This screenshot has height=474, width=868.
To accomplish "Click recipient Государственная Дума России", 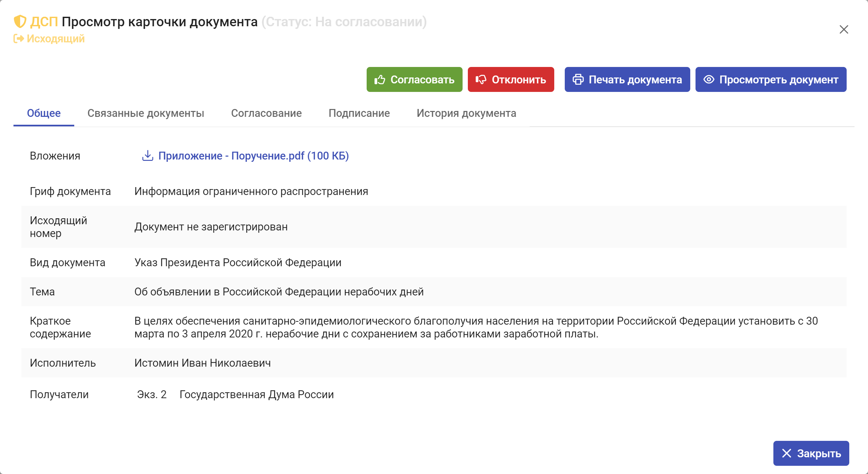I will click(256, 395).
